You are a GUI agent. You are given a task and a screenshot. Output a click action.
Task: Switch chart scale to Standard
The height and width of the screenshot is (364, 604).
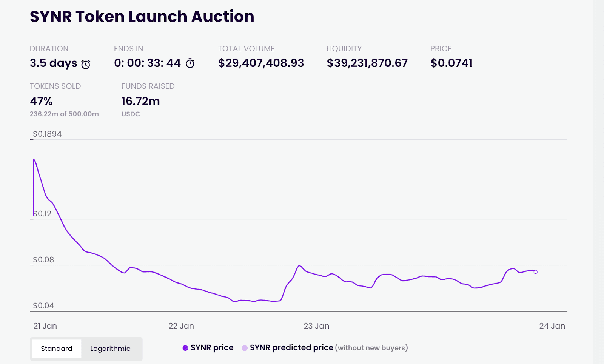coord(57,349)
